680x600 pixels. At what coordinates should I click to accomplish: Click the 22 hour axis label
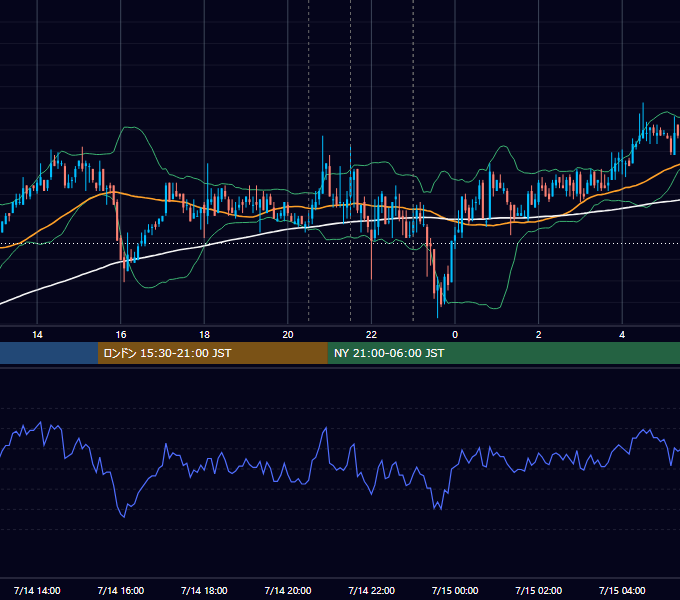point(371,335)
